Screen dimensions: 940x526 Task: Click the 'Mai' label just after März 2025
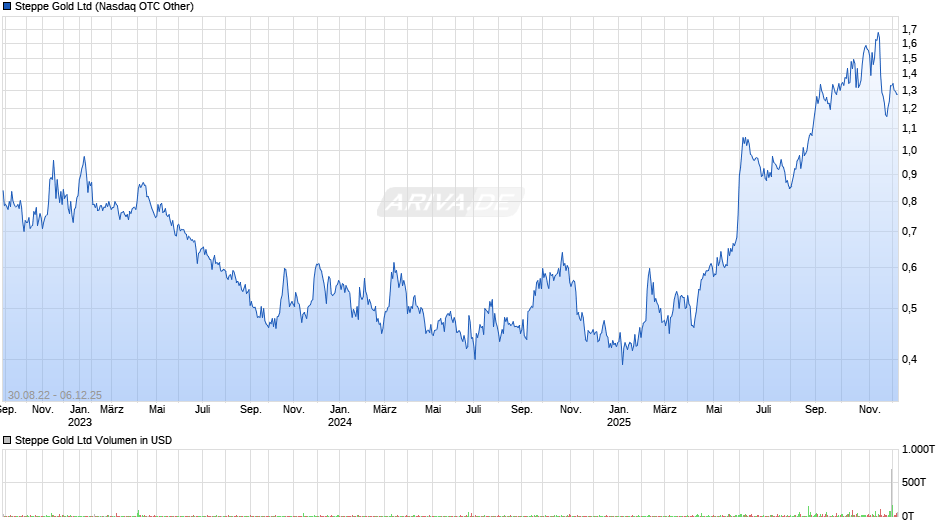(x=714, y=410)
